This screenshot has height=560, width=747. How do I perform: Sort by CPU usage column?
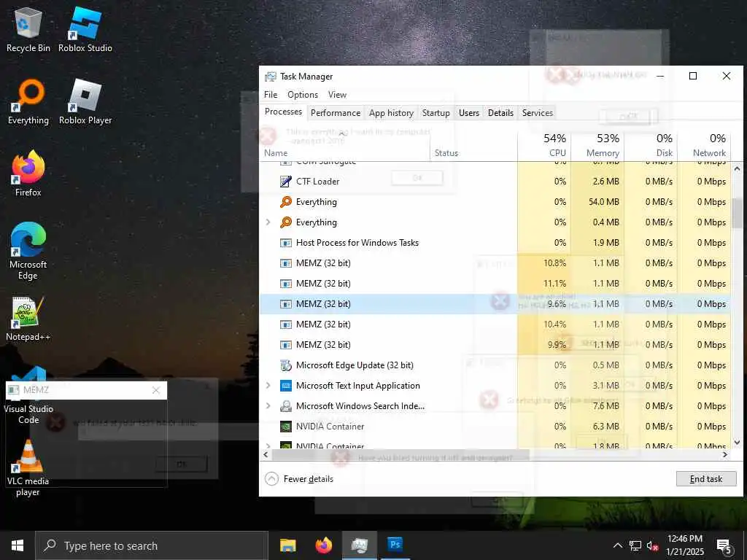tap(544, 145)
